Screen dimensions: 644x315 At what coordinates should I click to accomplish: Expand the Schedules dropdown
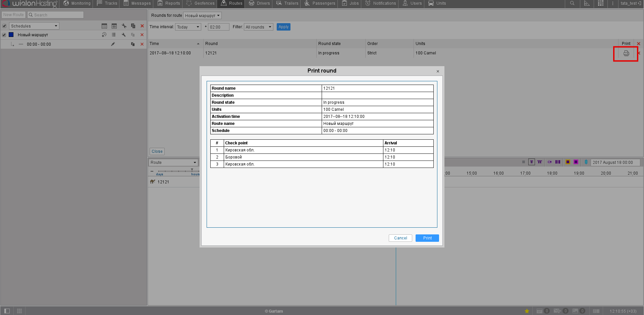(34, 26)
